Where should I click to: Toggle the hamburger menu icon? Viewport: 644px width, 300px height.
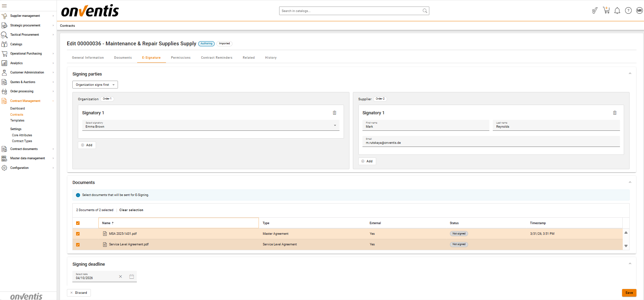[4, 6]
